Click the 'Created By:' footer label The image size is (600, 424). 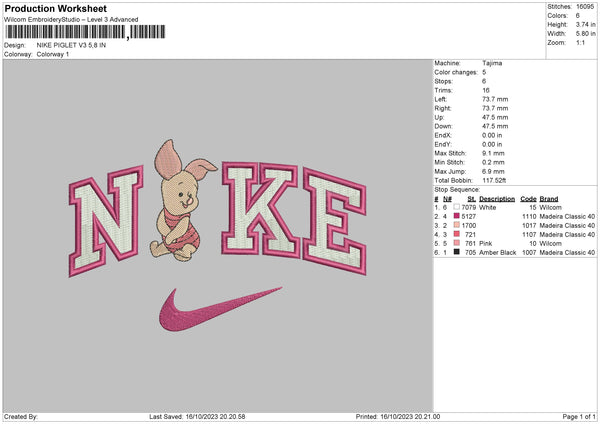click(21, 416)
